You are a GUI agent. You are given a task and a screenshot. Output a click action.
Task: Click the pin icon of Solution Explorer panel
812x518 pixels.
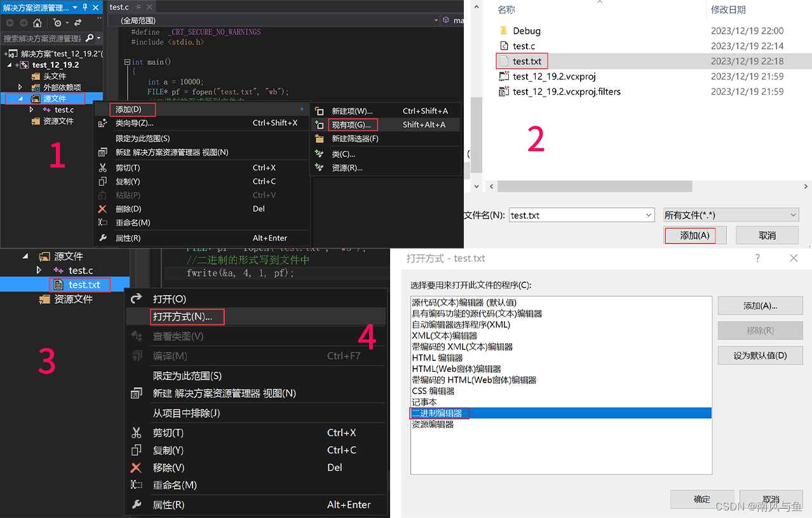(85, 8)
